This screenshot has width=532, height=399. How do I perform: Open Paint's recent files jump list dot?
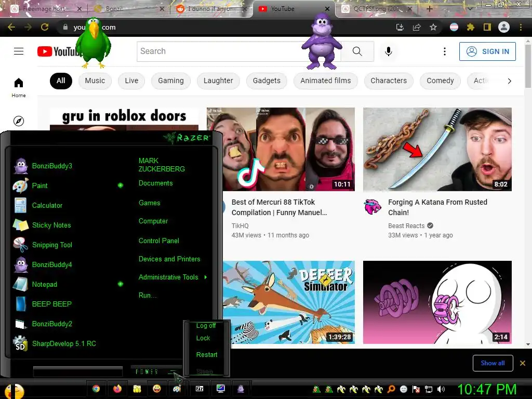coord(121,185)
